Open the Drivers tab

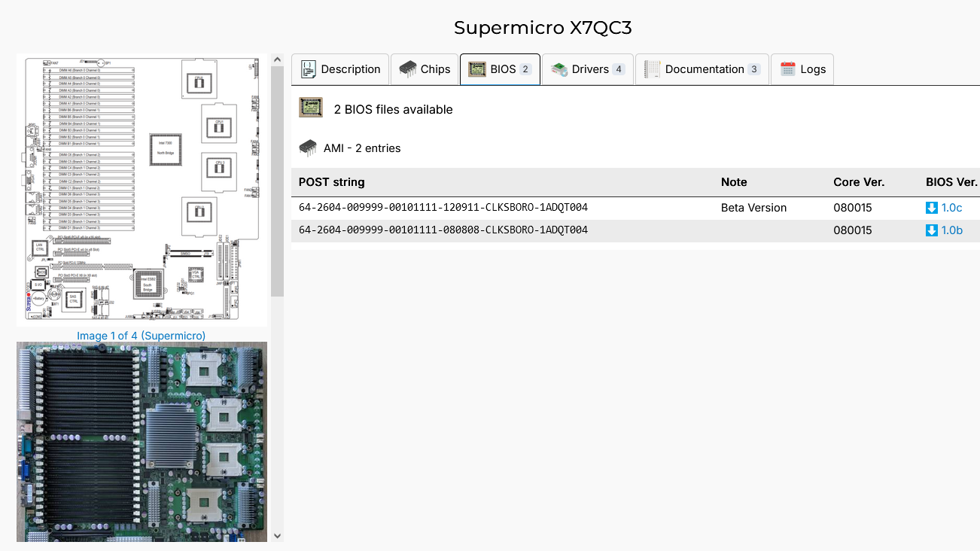(588, 69)
